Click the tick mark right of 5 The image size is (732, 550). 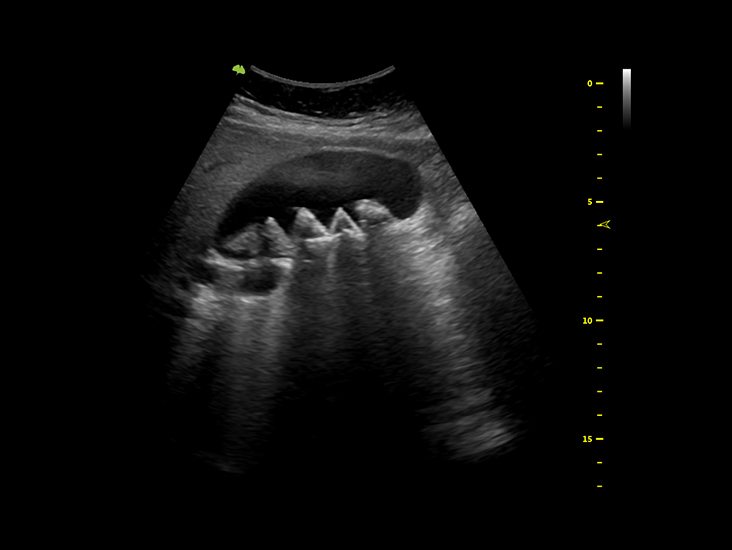tap(600, 202)
